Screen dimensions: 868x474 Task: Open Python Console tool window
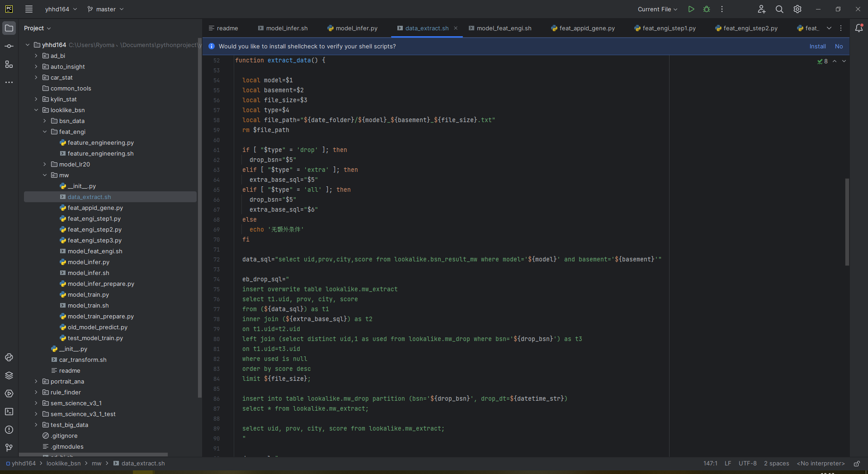click(9, 357)
